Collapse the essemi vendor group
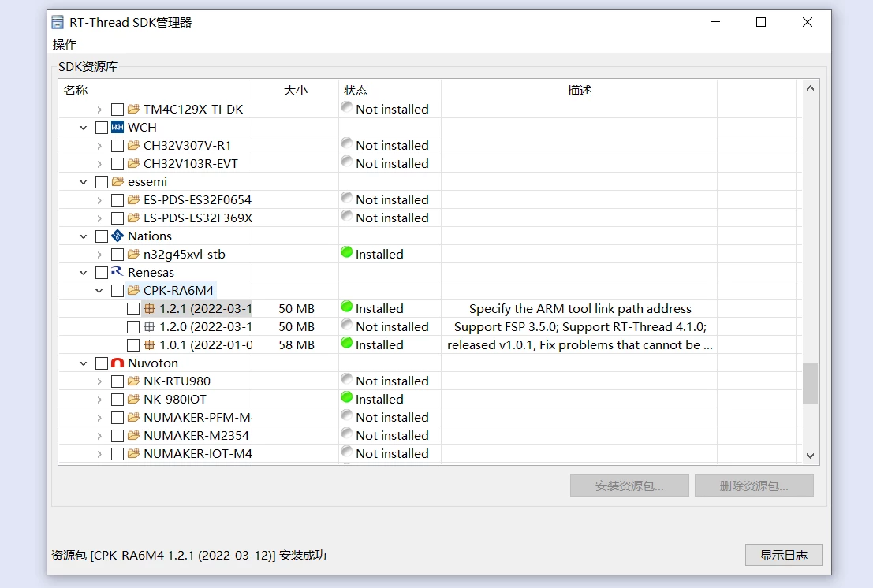Image resolution: width=873 pixels, height=588 pixels. coord(83,182)
